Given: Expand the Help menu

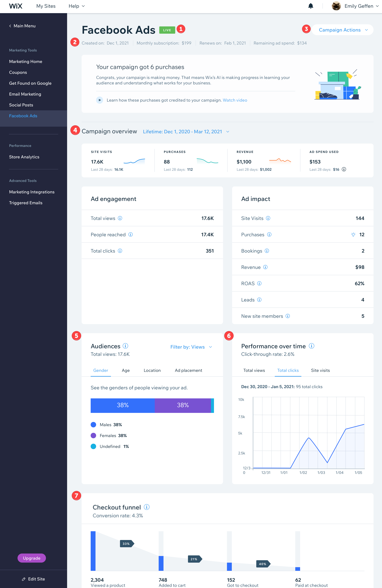Looking at the screenshot, I should 77,6.
